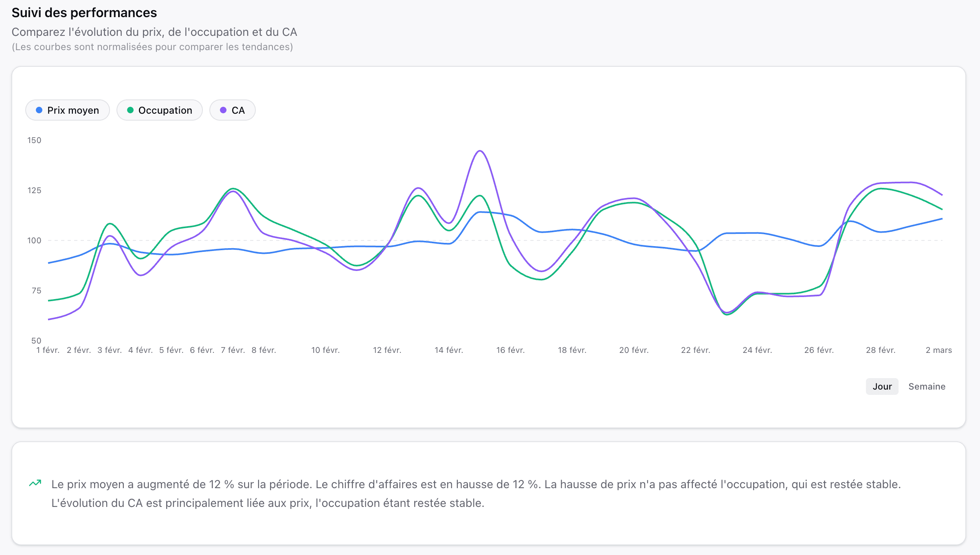The image size is (980, 555).
Task: Click the 150 value on the y-axis
Action: click(34, 140)
